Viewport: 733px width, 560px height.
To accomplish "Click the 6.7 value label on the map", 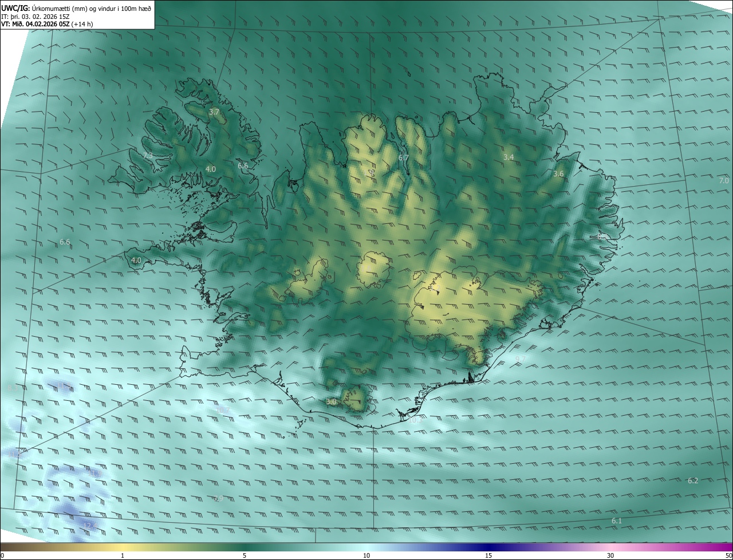I will coord(404,157).
